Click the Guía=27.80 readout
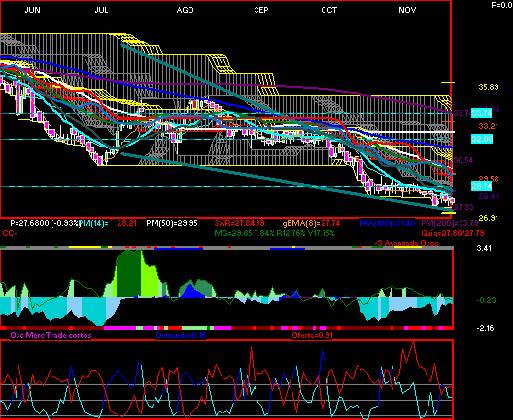The image size is (513, 420). pos(453,233)
